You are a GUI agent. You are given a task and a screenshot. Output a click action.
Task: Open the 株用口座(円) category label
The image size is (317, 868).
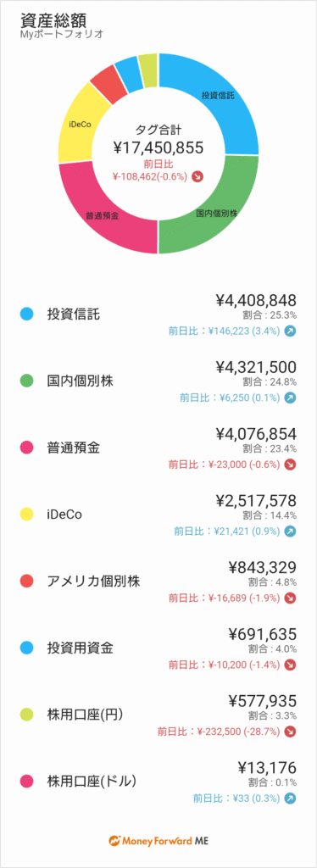[86, 714]
